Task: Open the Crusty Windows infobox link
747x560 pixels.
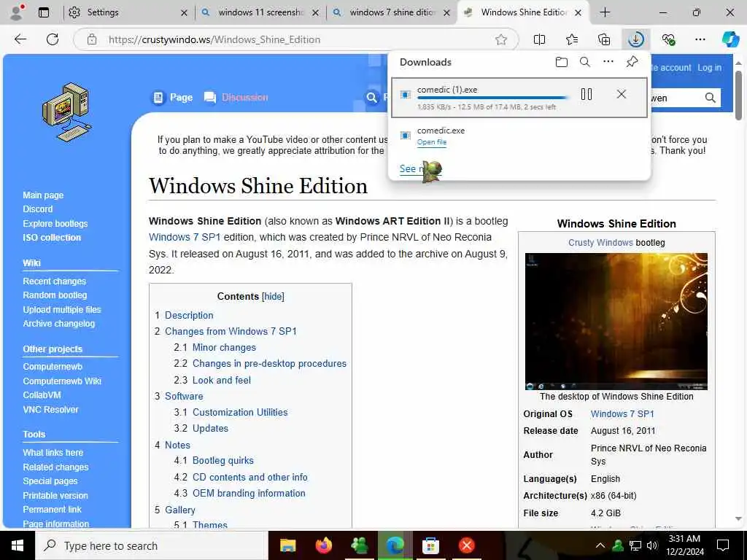Action: point(600,242)
